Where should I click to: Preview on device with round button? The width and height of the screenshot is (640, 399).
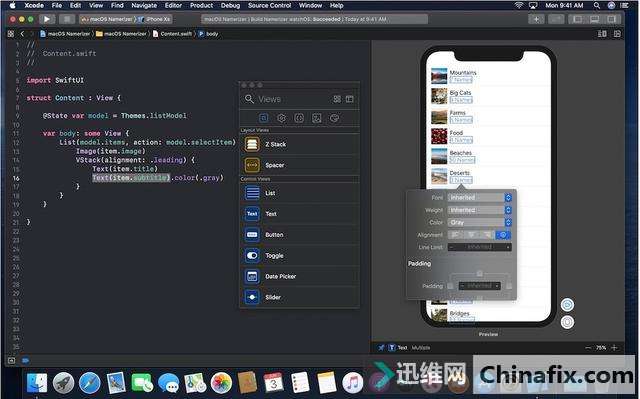pos(567,322)
